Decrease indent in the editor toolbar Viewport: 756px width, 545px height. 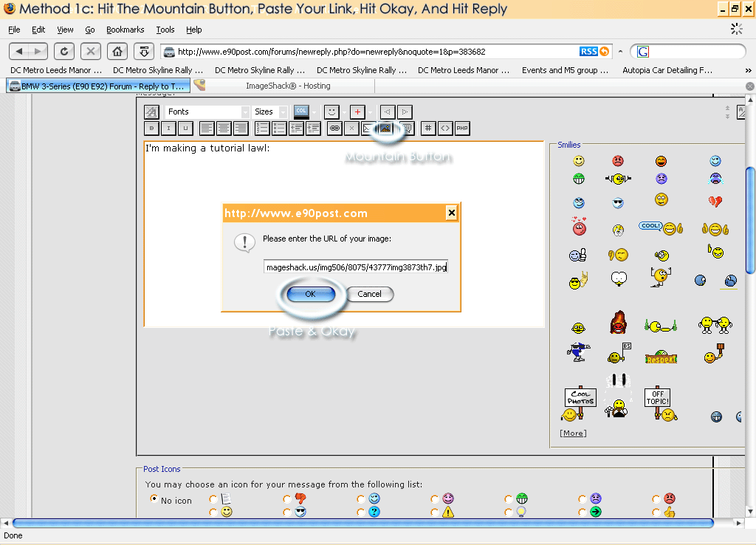click(x=296, y=128)
